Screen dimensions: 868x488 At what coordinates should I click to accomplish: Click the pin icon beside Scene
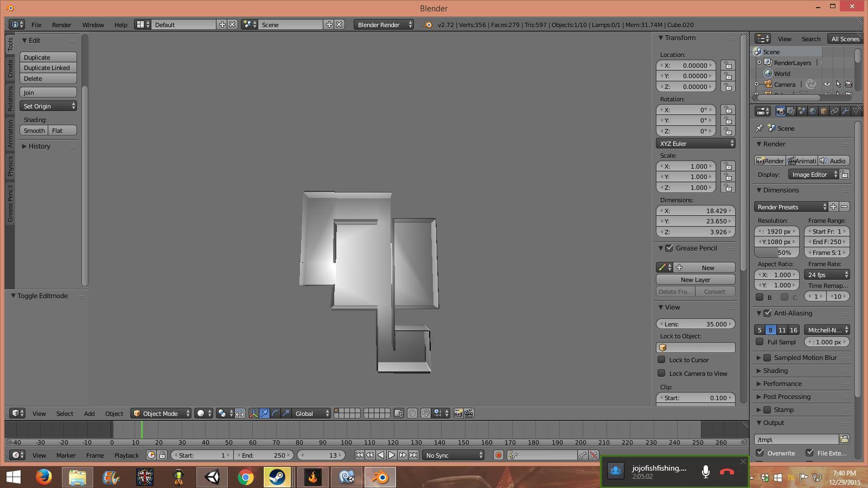[759, 128]
